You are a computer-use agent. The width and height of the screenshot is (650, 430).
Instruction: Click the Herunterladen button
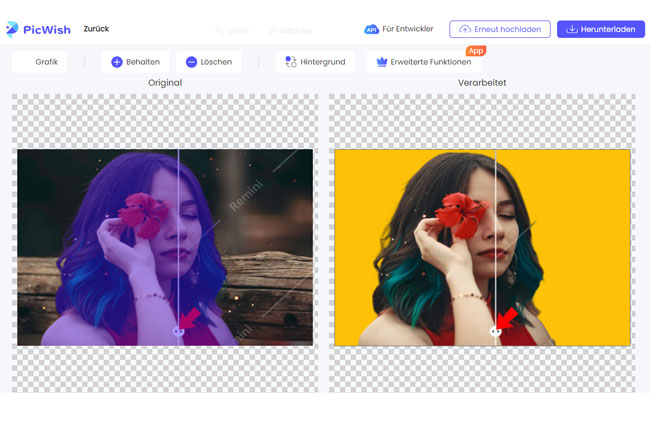click(601, 29)
